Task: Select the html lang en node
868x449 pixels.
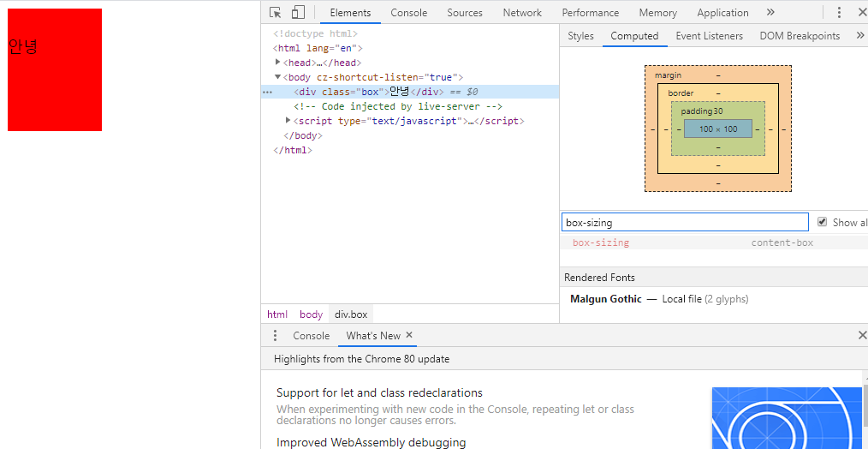Action: (318, 48)
